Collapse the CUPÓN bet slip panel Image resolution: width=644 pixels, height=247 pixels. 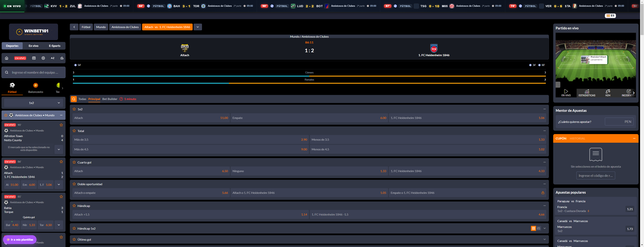634,139
